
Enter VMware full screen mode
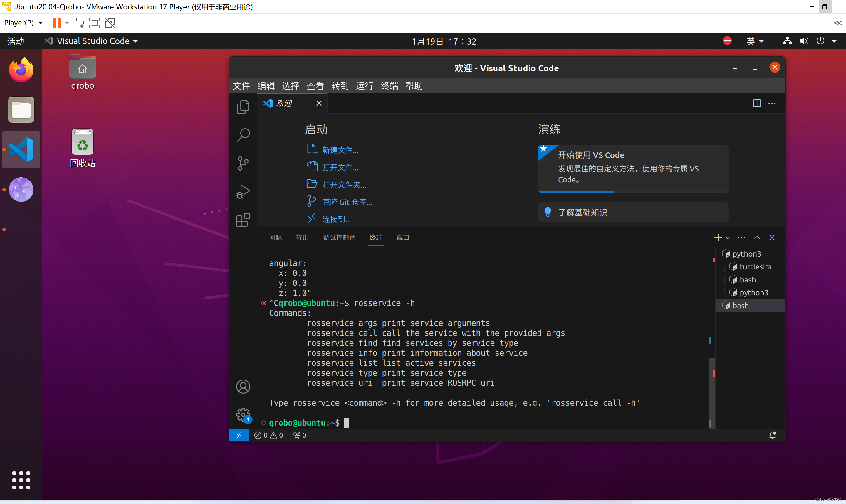(95, 23)
